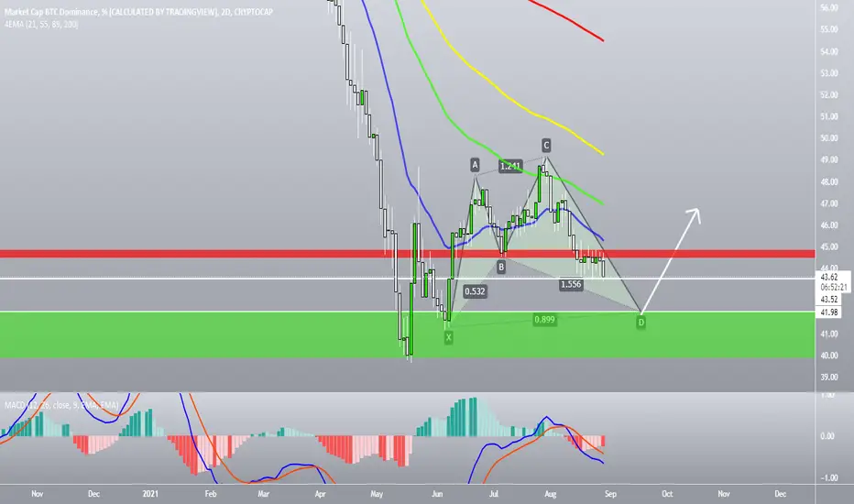Screen dimensions: 854x504
Task: Click the 40.00 price axis label
Action: pos(829,356)
